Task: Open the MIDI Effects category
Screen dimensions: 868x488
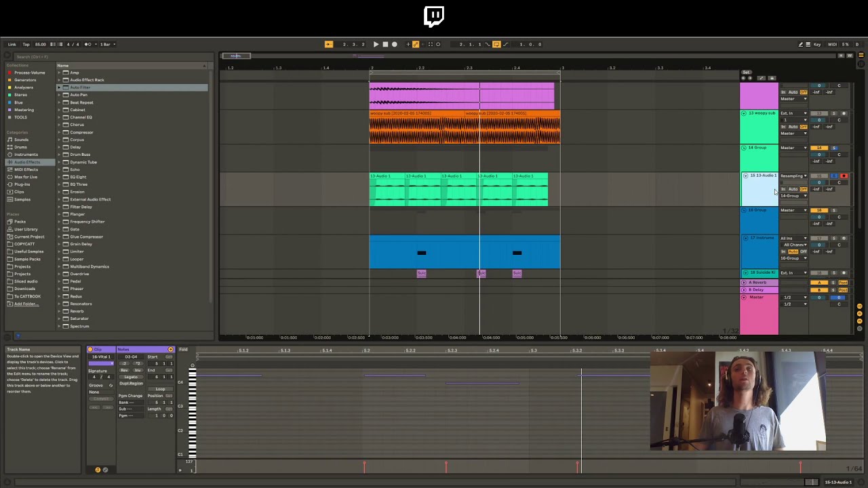Action: (26, 169)
